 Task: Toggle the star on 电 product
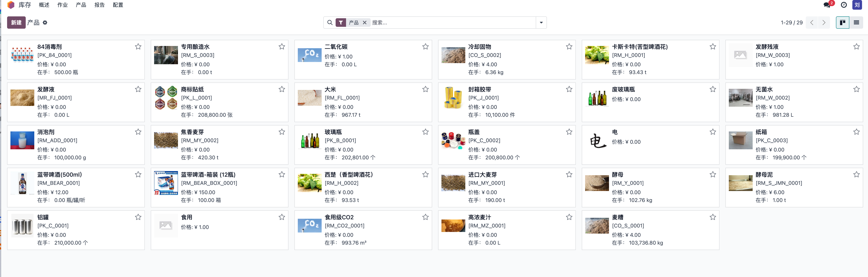(x=713, y=132)
